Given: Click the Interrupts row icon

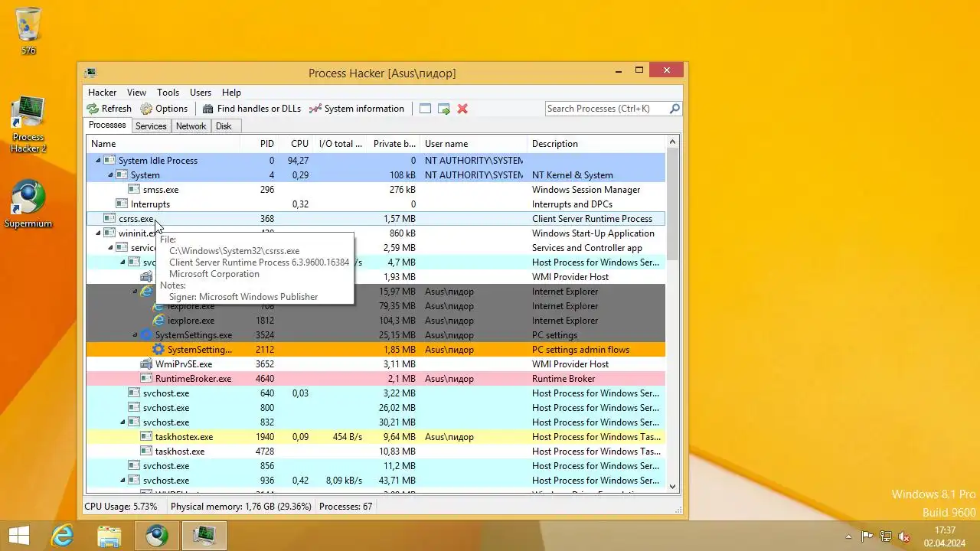Looking at the screenshot, I should tap(122, 204).
